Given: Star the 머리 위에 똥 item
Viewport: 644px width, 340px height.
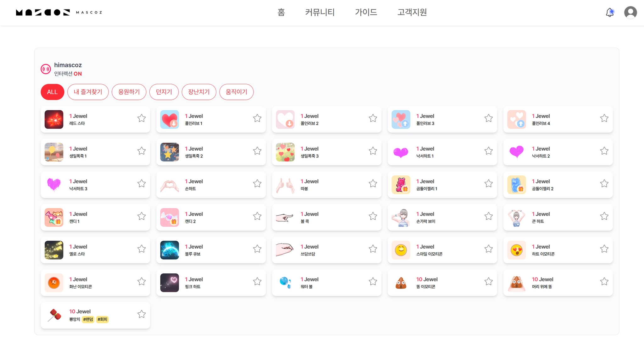Looking at the screenshot, I should tap(604, 282).
